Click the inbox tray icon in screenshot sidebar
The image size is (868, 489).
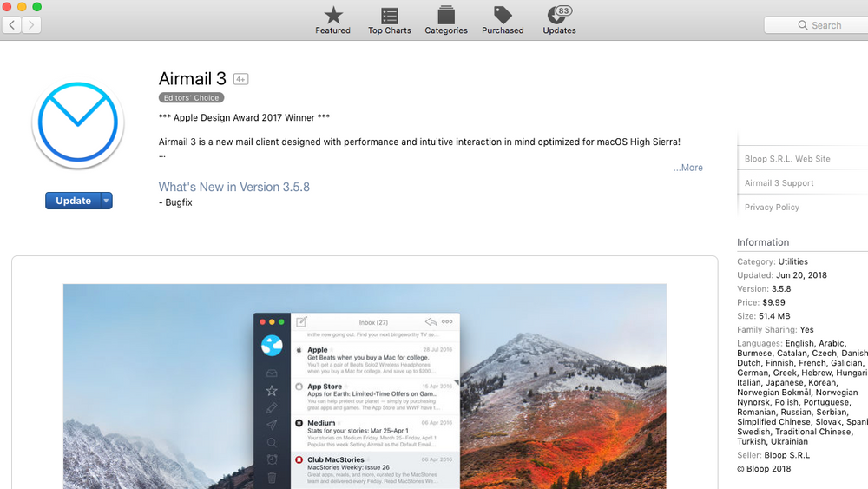coord(272,373)
